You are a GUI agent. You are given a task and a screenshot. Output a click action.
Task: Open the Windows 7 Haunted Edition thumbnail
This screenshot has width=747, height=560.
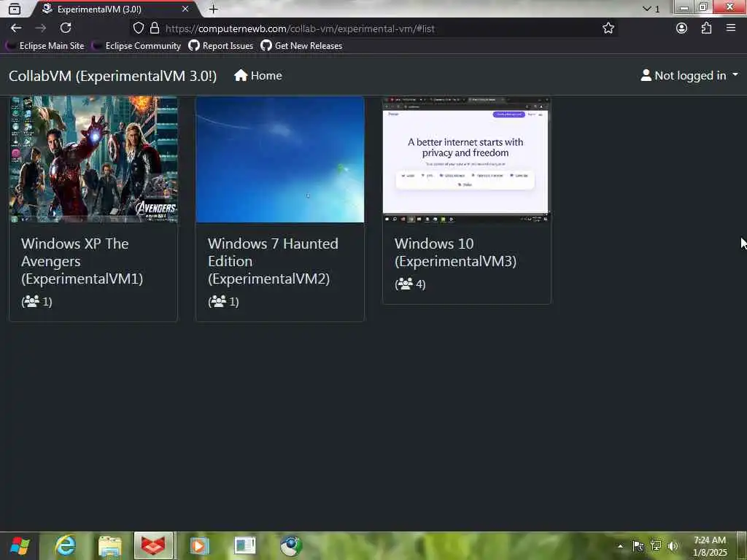pos(280,160)
